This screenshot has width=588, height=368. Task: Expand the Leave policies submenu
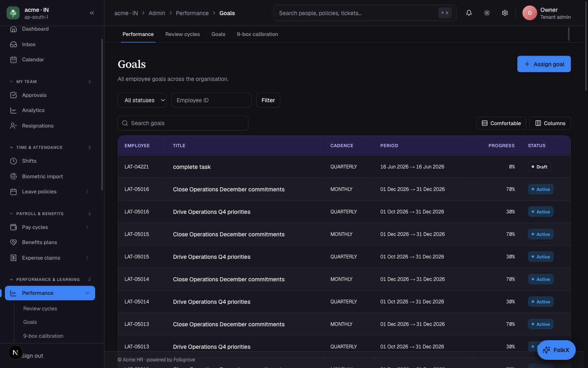click(x=87, y=192)
